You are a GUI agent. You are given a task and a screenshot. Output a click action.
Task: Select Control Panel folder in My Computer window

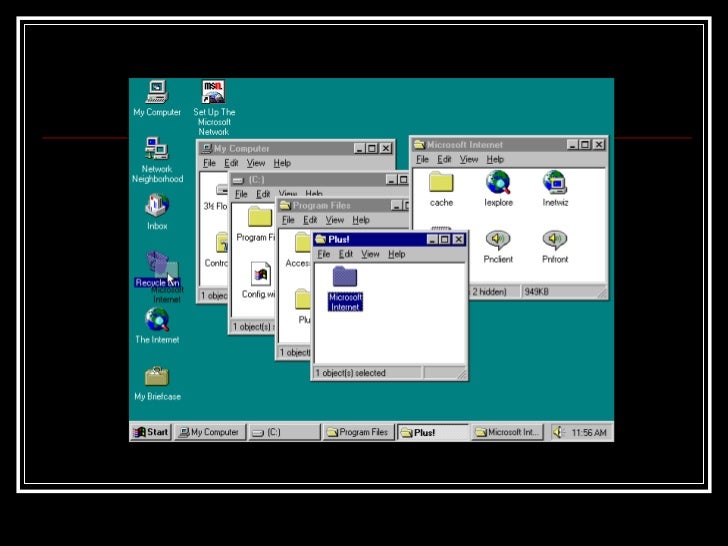point(217,250)
